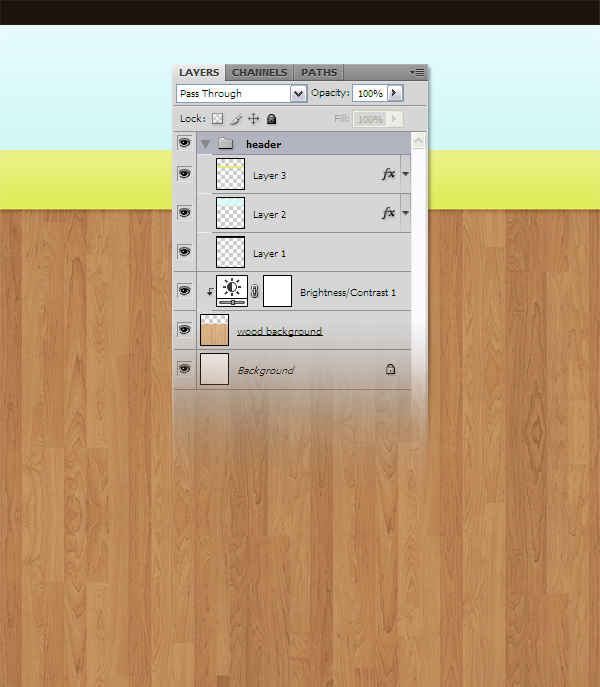Open the Opacity slider arrow

(394, 93)
